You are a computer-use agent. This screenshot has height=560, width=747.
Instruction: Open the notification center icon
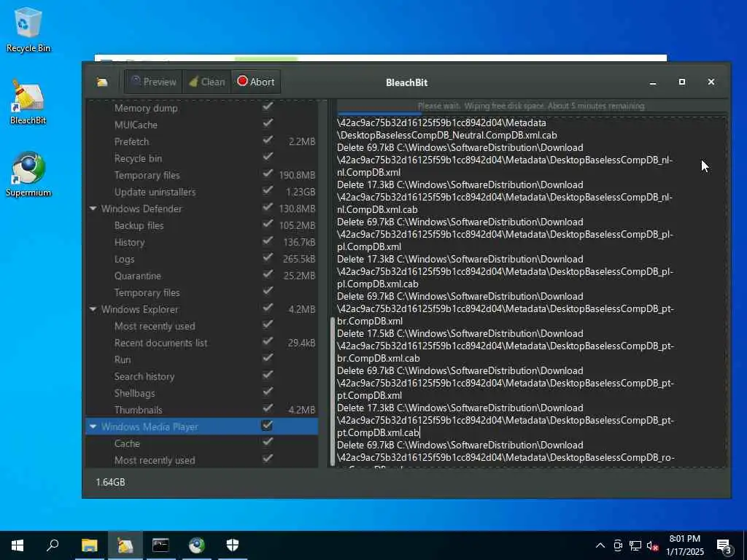(x=724, y=545)
